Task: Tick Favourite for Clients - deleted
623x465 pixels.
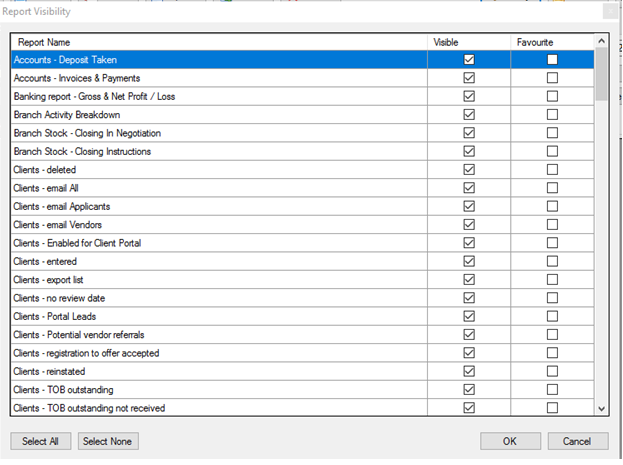Action: tap(552, 169)
